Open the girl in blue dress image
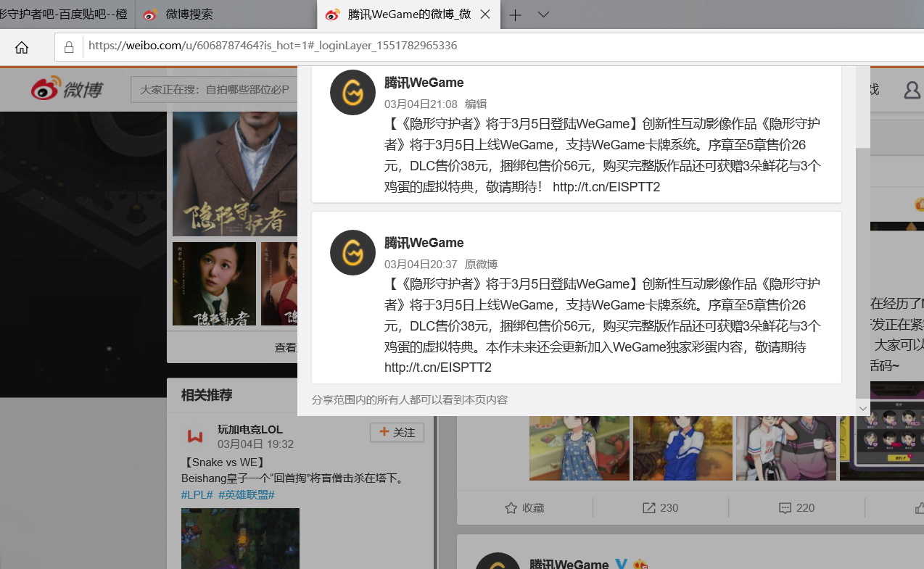Screen dimensions: 924x569 pyautogui.click(x=579, y=448)
